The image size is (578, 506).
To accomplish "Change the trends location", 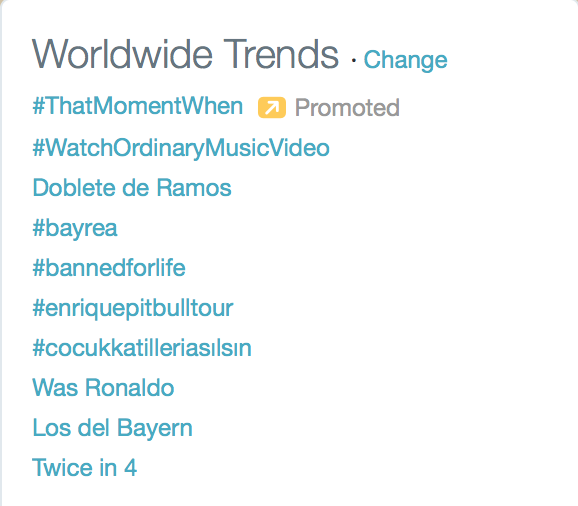I will point(405,60).
